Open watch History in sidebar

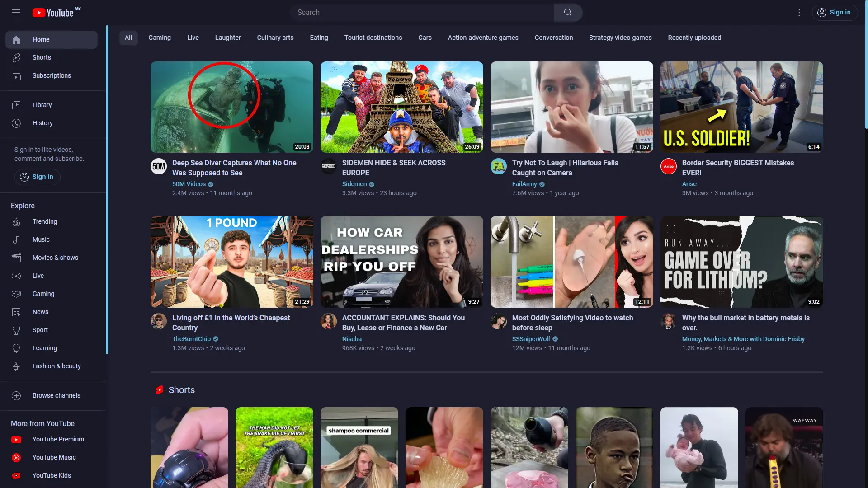point(42,123)
